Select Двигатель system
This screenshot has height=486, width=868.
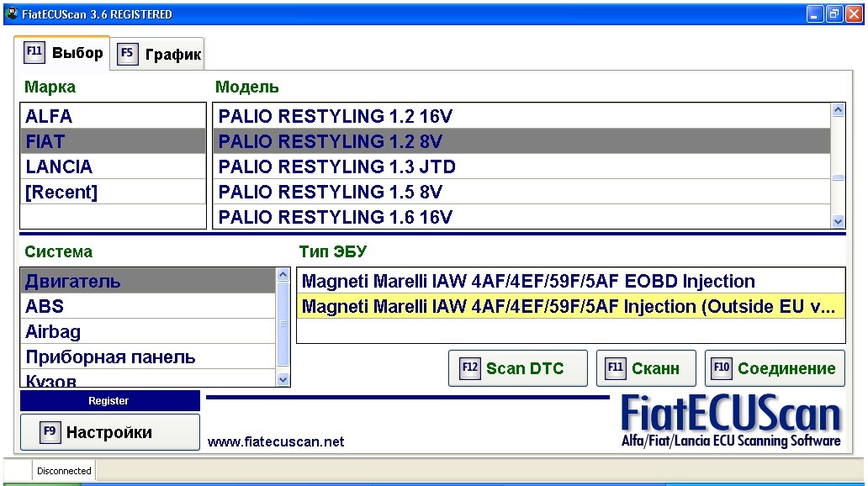(x=148, y=281)
